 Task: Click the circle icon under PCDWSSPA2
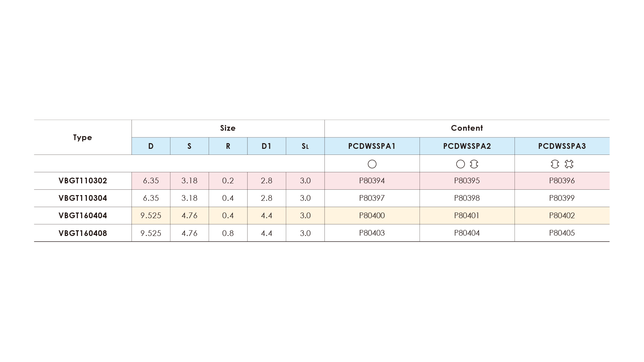(461, 164)
